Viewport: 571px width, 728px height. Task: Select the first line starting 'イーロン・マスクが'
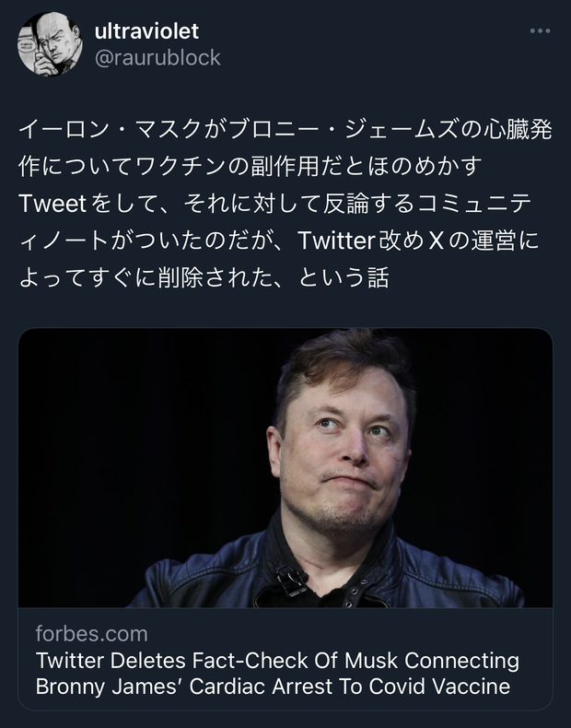click(x=285, y=130)
